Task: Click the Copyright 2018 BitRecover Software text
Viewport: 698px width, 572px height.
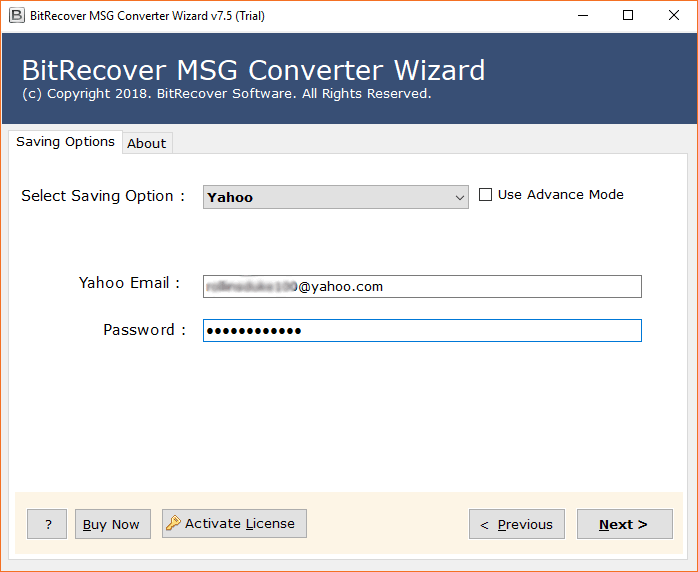Action: (x=227, y=93)
